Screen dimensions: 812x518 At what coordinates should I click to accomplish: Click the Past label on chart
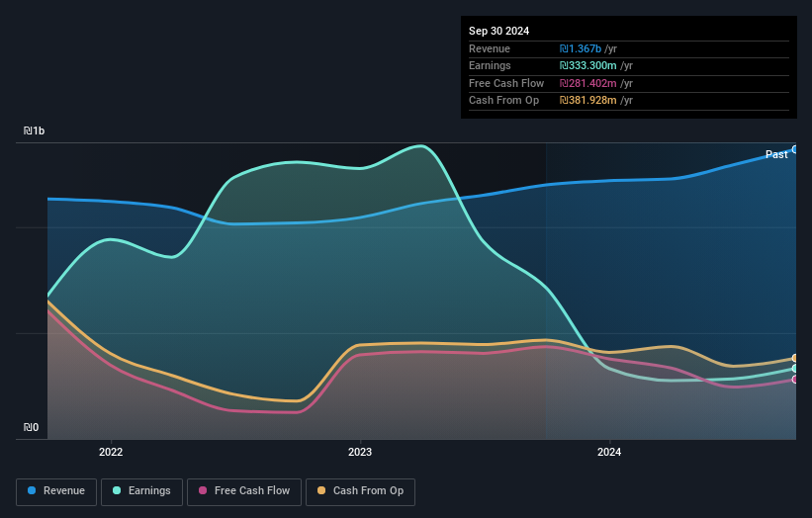[776, 154]
